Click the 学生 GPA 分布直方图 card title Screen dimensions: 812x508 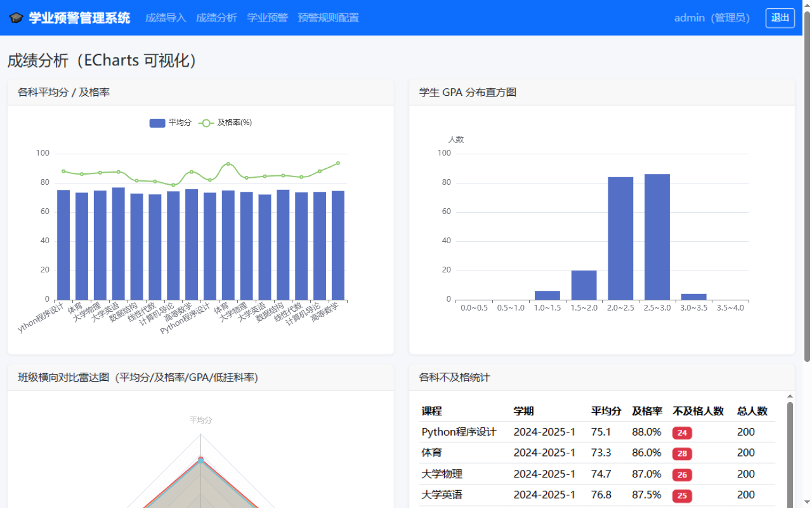(468, 92)
